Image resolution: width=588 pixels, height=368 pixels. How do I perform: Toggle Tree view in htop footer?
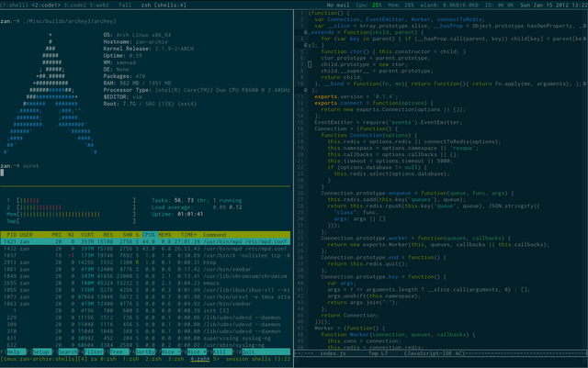tap(117, 351)
